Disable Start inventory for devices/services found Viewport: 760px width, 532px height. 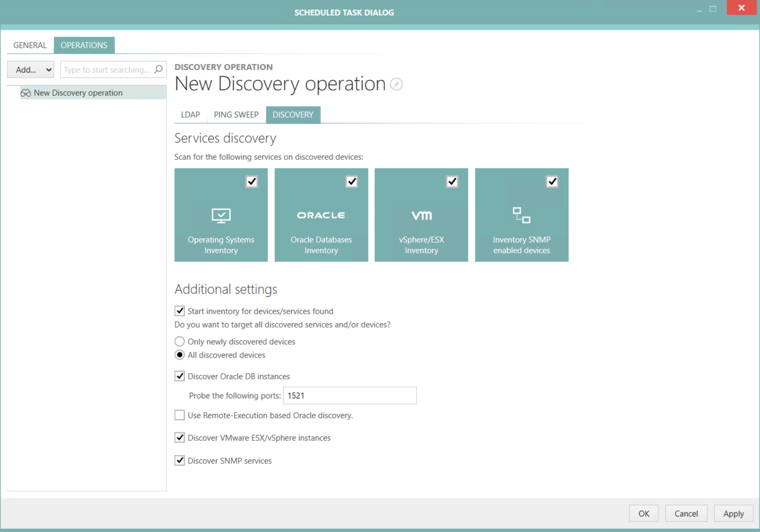coord(180,311)
